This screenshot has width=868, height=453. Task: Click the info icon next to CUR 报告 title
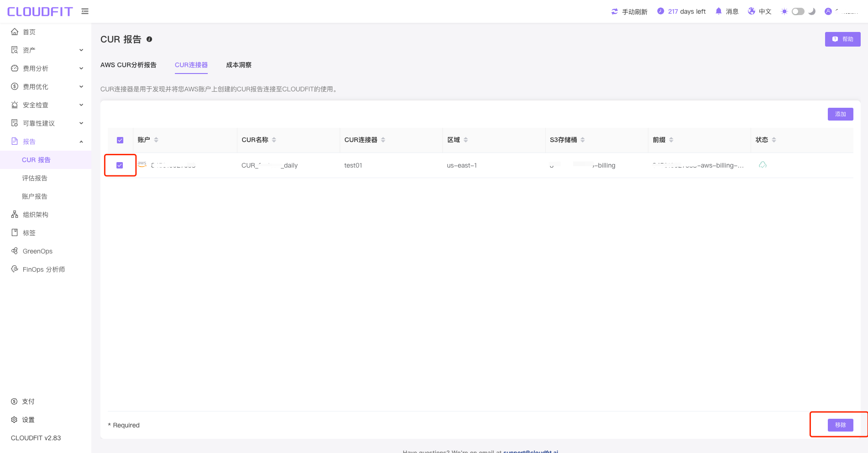click(149, 39)
